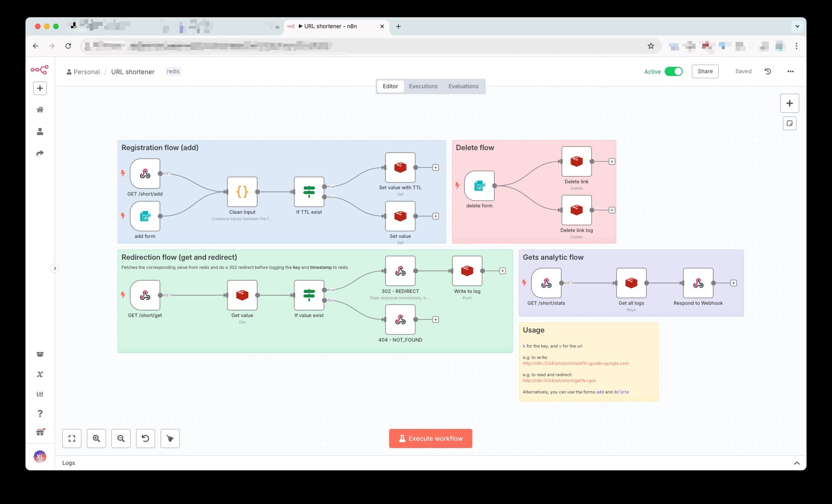Screen dimensions: 832x504
Task: Click the short/add example URL link
Action: click(575, 363)
